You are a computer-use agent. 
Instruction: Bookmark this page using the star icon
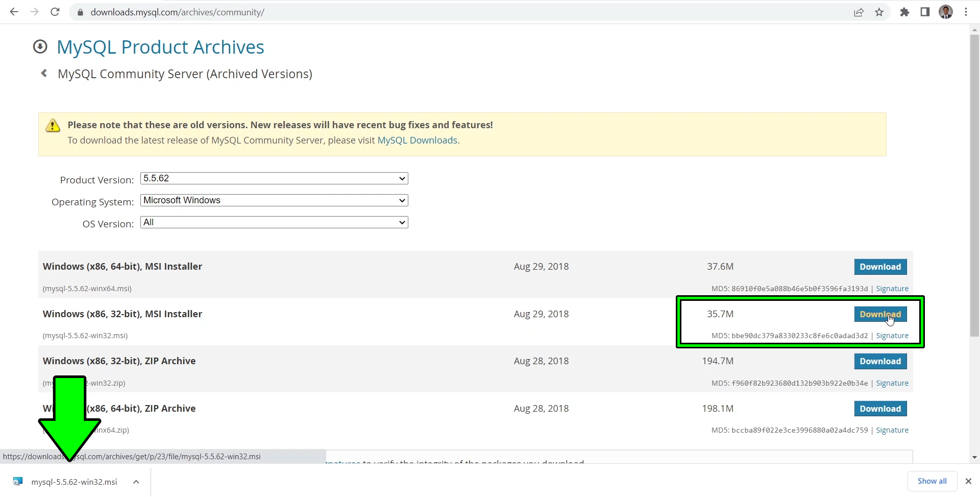coord(879,12)
